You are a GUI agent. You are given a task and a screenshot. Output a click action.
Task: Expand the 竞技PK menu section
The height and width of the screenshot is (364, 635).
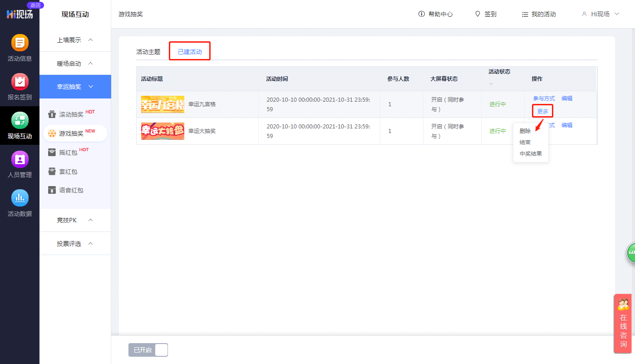75,220
